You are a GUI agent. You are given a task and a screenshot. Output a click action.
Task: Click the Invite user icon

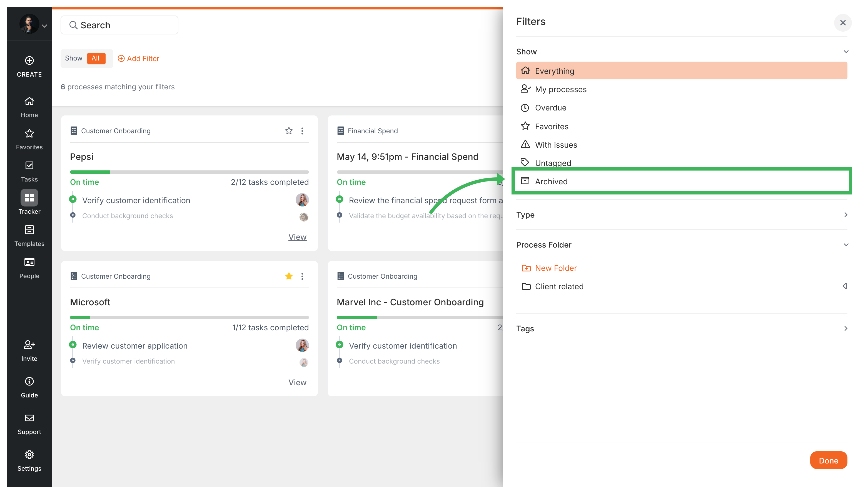pos(29,345)
